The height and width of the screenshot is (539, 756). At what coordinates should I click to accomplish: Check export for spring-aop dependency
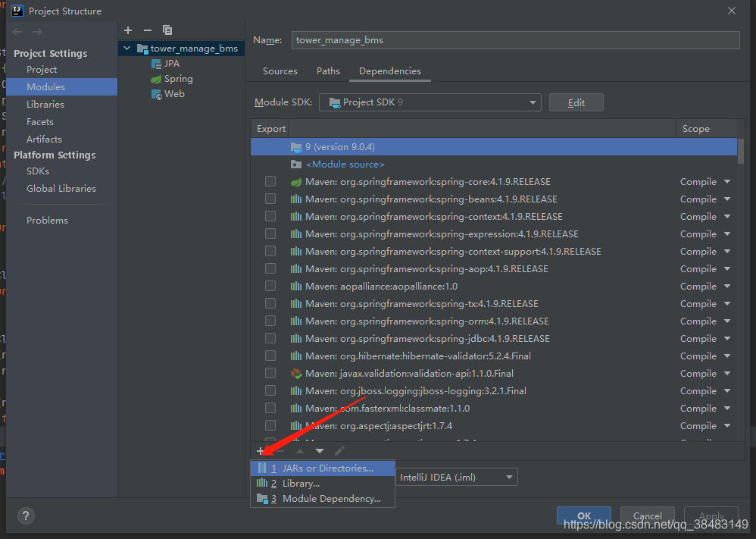270,269
